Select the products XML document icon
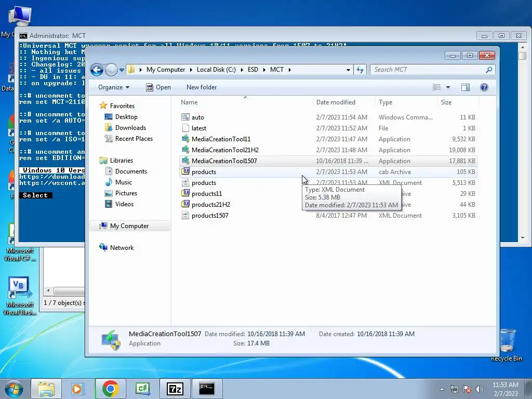This screenshot has width=532, height=399. click(185, 182)
